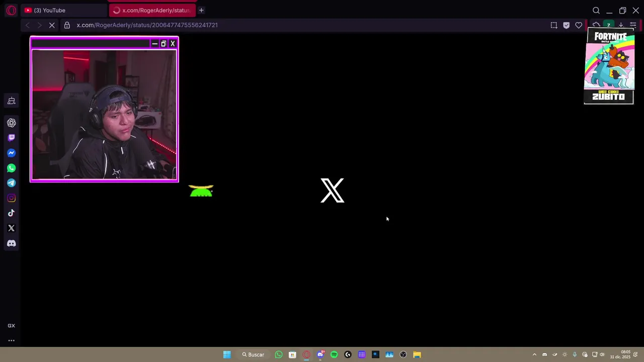The height and width of the screenshot is (362, 644).
Task: Stop or reload the loading page
Action: point(52,25)
